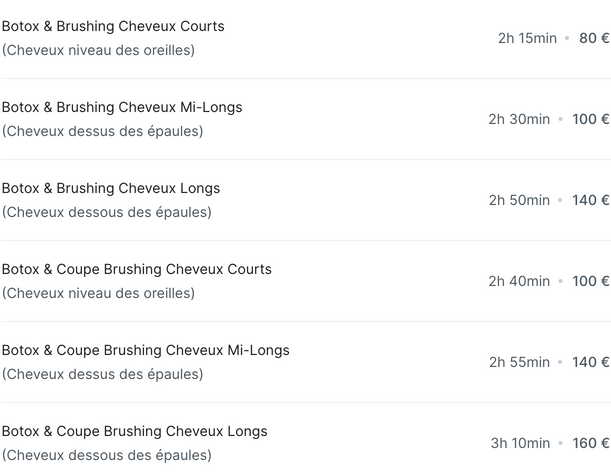
Task: Click the 160 € price
Action: (x=590, y=443)
